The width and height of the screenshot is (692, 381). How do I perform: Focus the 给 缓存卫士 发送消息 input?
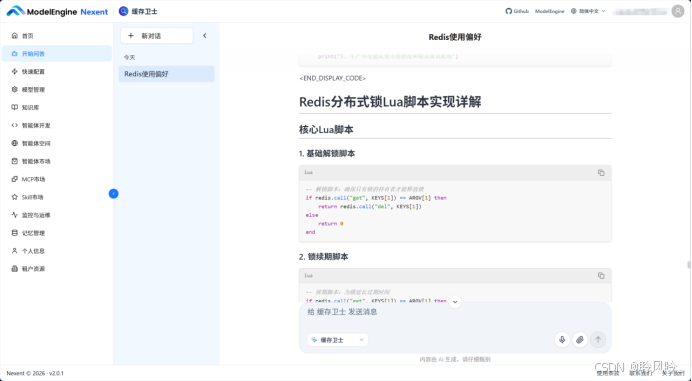[x=455, y=312]
